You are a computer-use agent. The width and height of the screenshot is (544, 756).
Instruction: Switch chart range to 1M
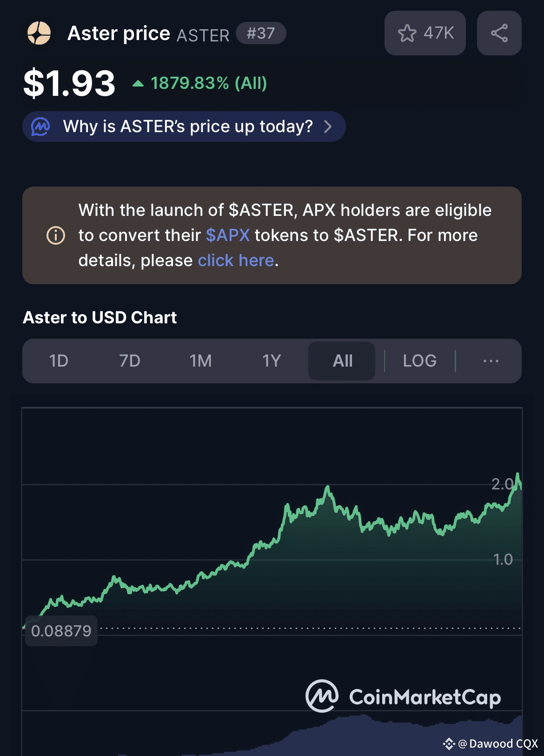click(200, 361)
